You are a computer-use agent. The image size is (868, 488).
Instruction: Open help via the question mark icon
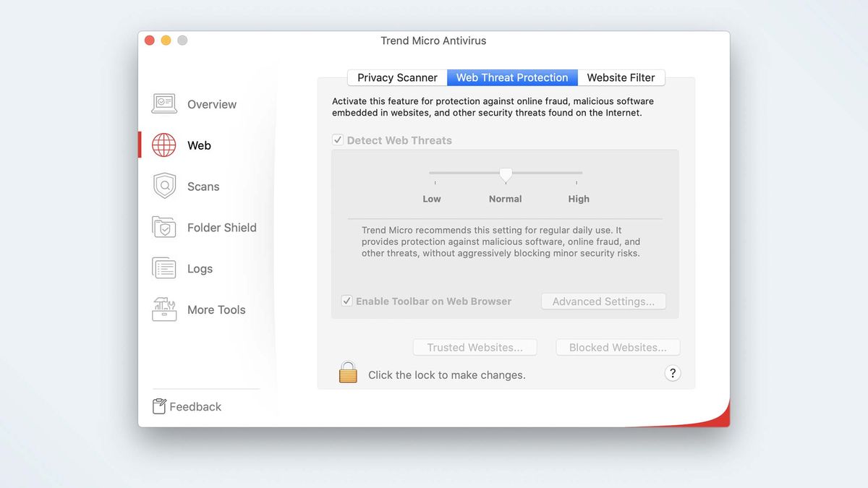(673, 373)
